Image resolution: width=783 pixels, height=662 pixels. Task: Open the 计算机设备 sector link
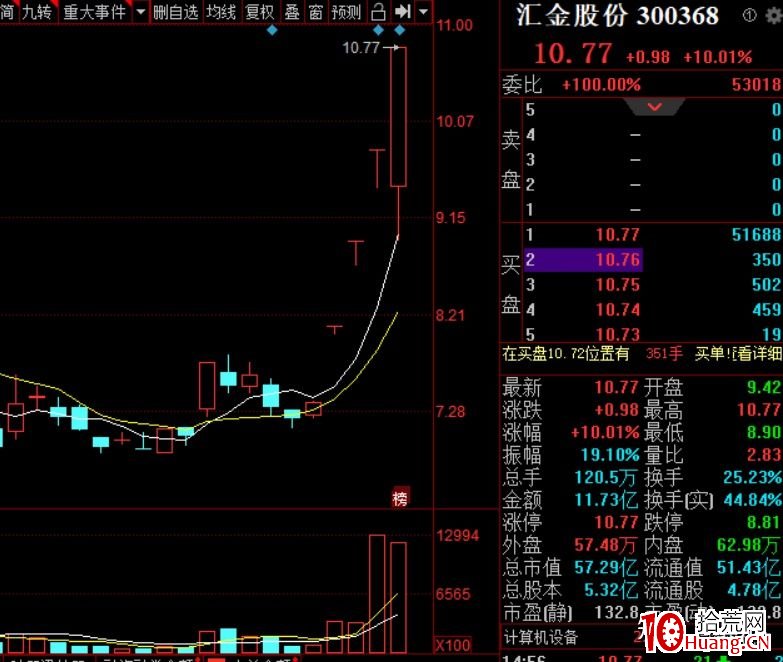coord(540,637)
